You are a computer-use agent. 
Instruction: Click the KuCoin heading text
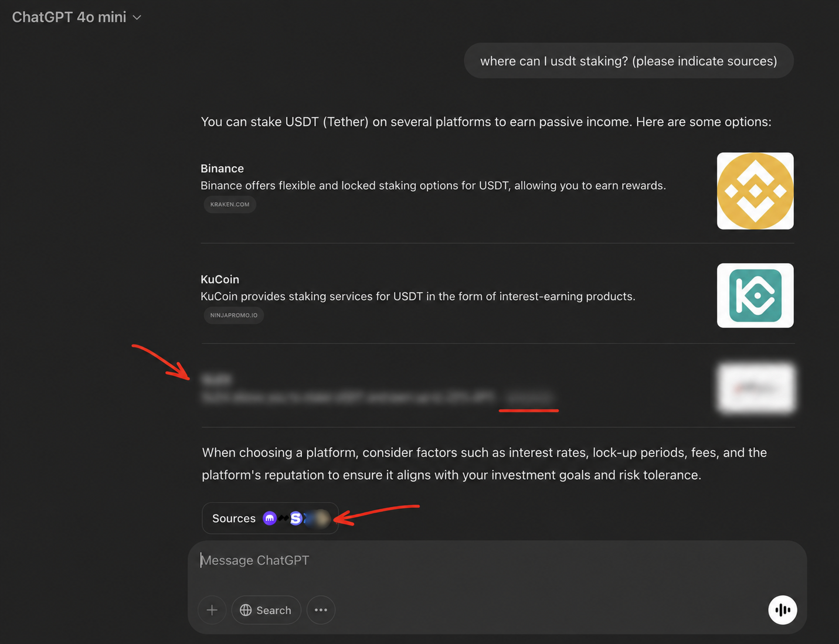(220, 279)
